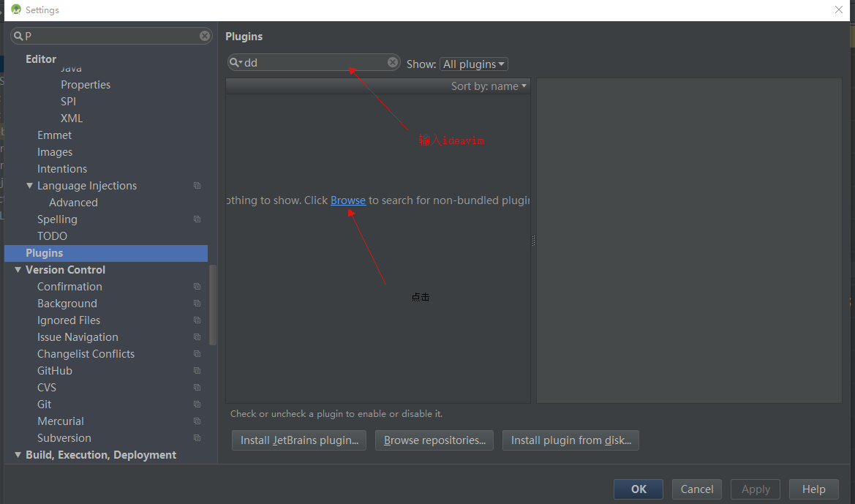Select the Plugins settings page
Image resolution: width=855 pixels, height=504 pixels.
[106, 253]
